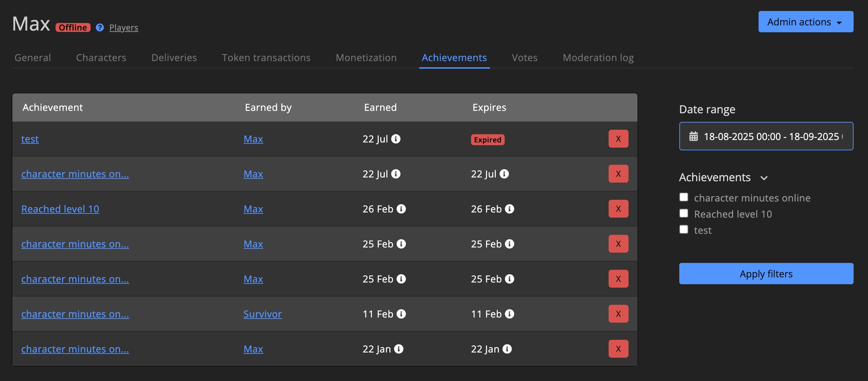Click the help question-mark icon beside the Offline badge
The height and width of the screenshot is (381, 868).
click(x=99, y=27)
